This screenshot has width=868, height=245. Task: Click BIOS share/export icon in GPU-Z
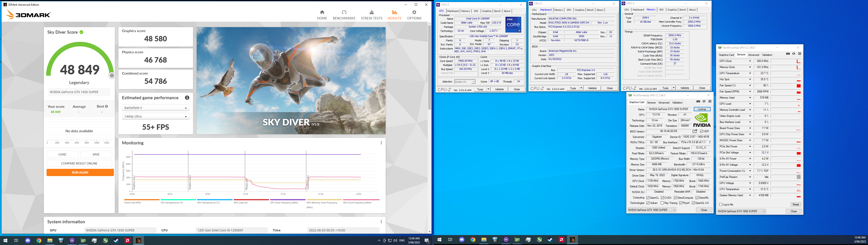[x=695, y=131]
